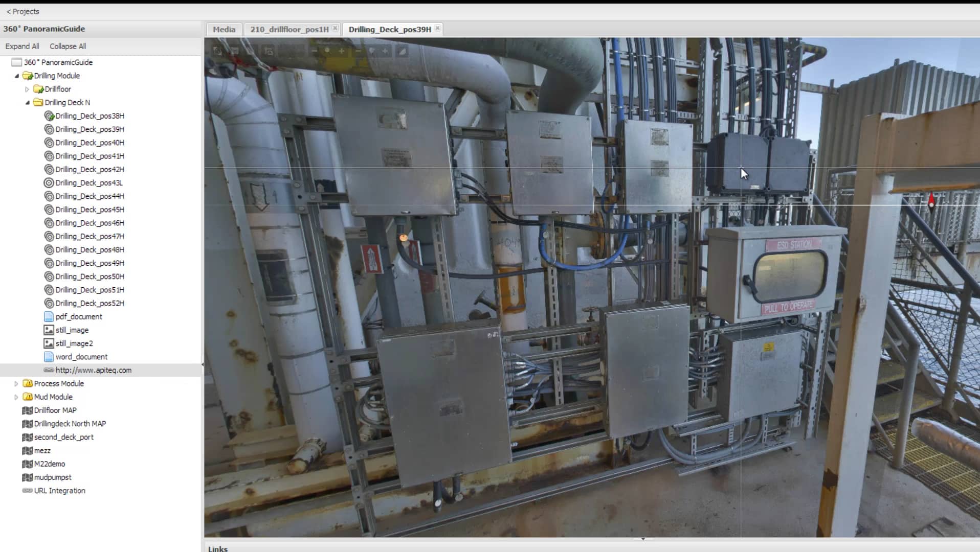The width and height of the screenshot is (980, 552).
Task: Click the minus control to reduce panorama zoom
Action: tap(314, 51)
